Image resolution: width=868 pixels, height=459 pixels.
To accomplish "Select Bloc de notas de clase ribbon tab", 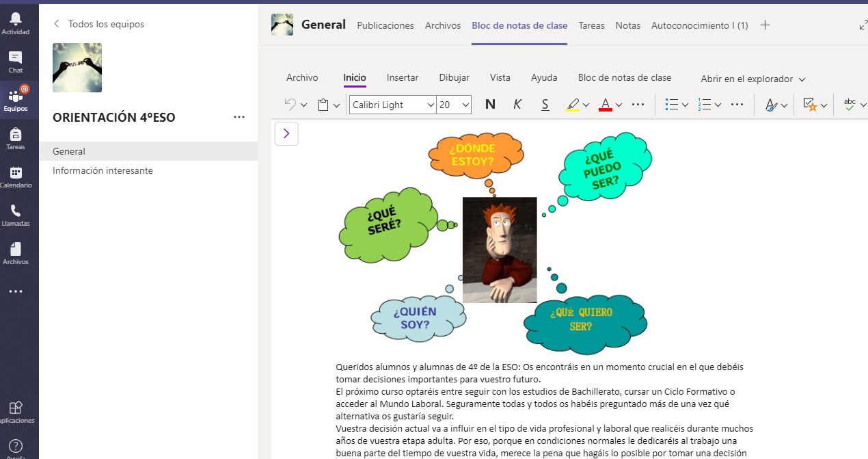I will point(625,78).
